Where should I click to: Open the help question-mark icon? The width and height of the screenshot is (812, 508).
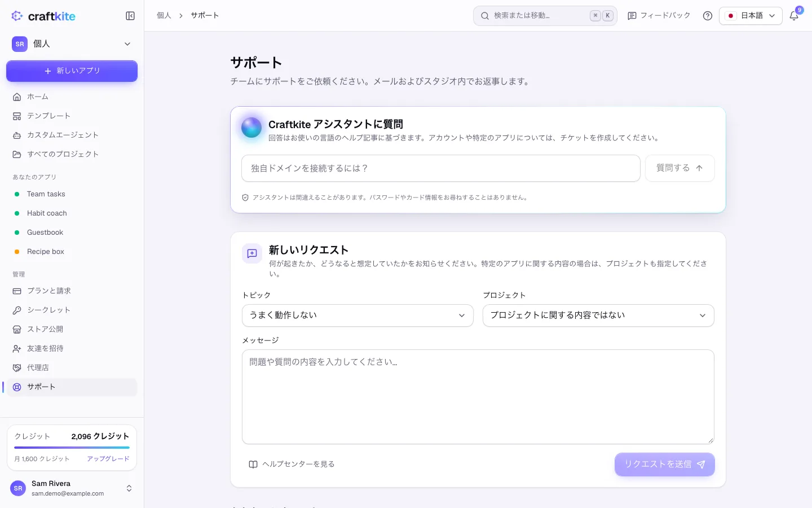pyautogui.click(x=708, y=16)
